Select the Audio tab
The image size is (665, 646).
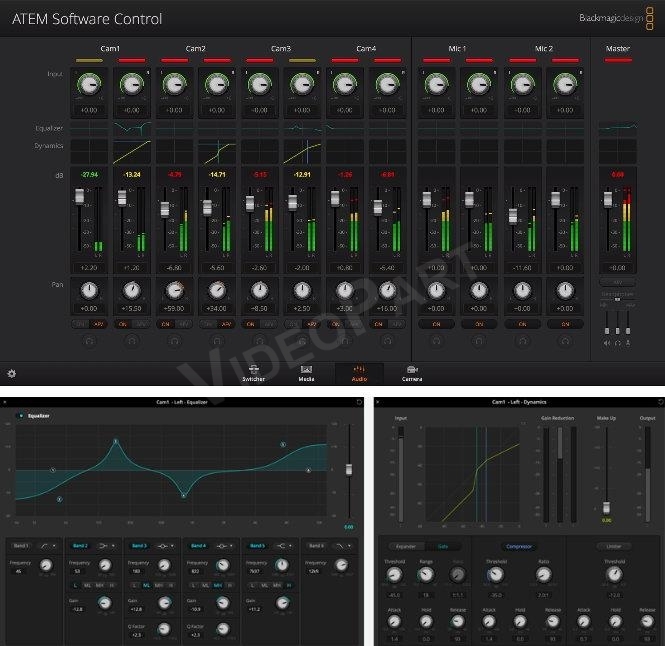pos(359,373)
